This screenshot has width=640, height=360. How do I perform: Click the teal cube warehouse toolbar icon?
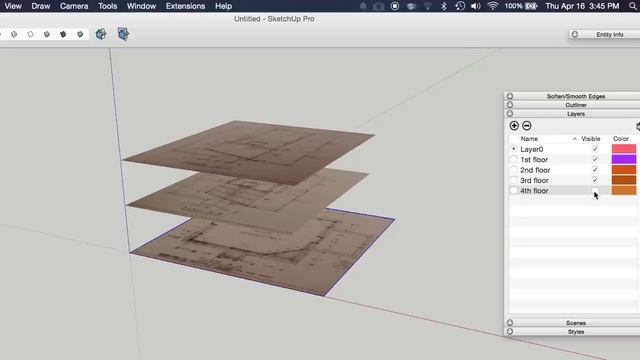click(101, 34)
